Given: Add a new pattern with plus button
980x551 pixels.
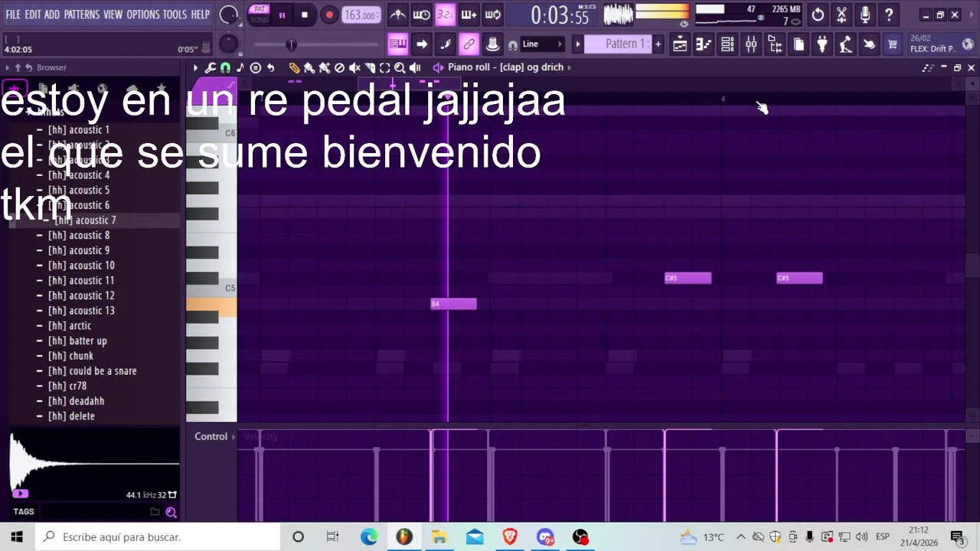Looking at the screenshot, I should click(x=658, y=44).
